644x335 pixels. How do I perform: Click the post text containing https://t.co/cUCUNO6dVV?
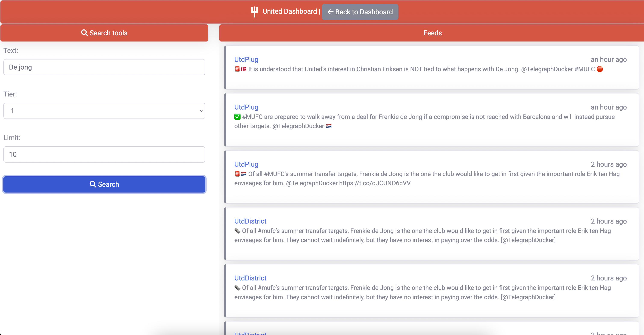(x=427, y=178)
